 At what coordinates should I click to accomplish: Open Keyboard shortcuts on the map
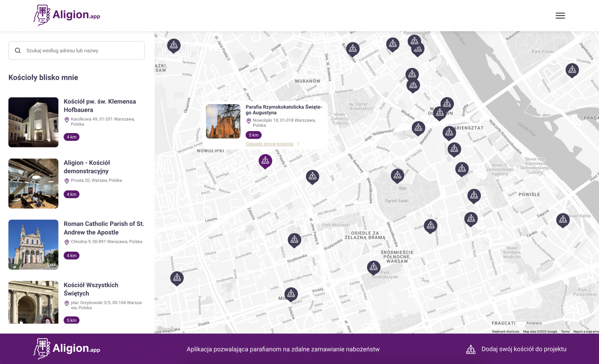point(505,331)
